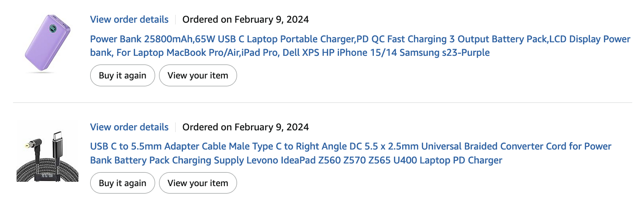
Task: Click the LCD display on power bank image
Action: 53,29
